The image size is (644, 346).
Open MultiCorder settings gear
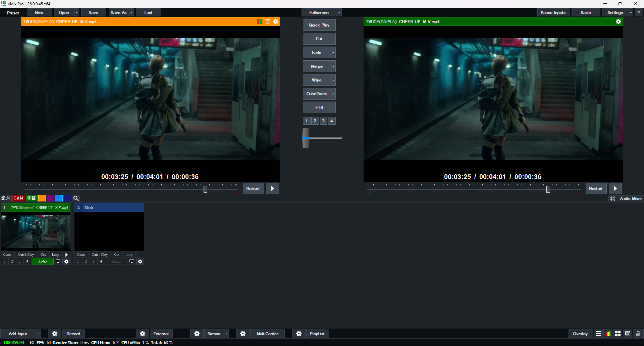click(243, 334)
